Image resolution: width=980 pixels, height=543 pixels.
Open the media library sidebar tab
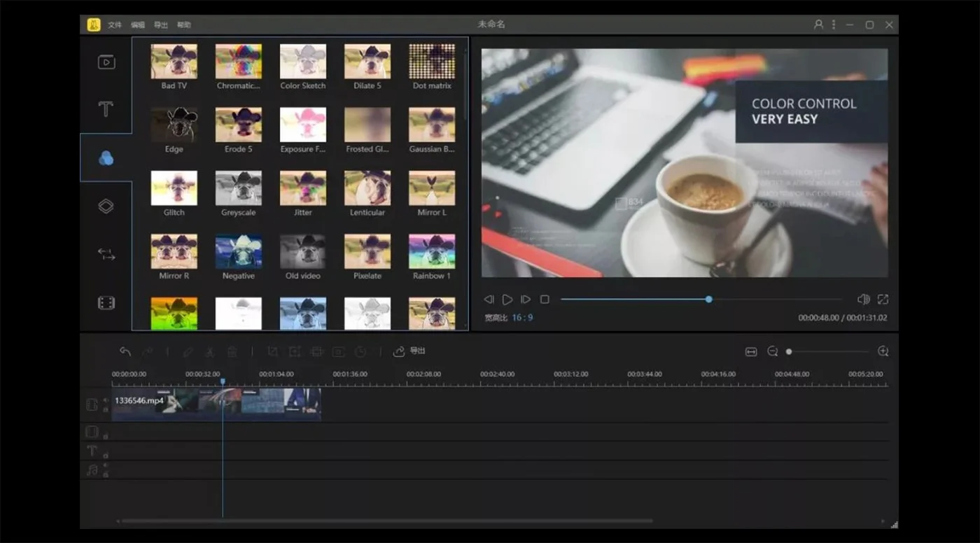[x=106, y=62]
